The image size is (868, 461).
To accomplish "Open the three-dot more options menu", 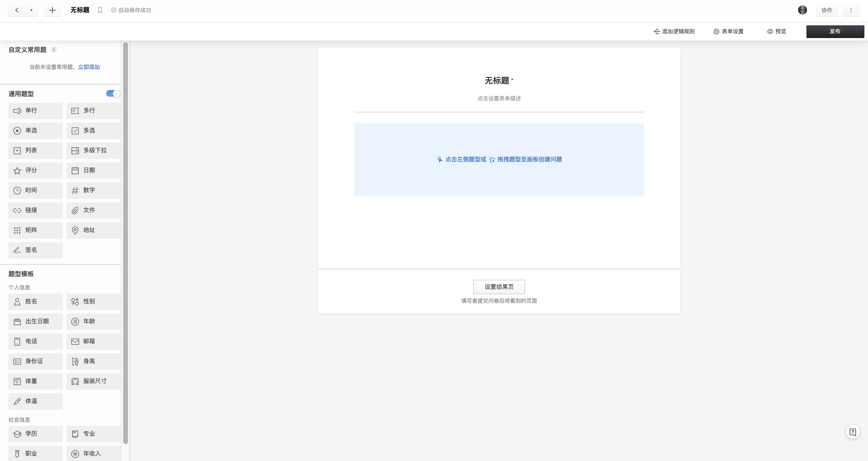I will coord(851,10).
